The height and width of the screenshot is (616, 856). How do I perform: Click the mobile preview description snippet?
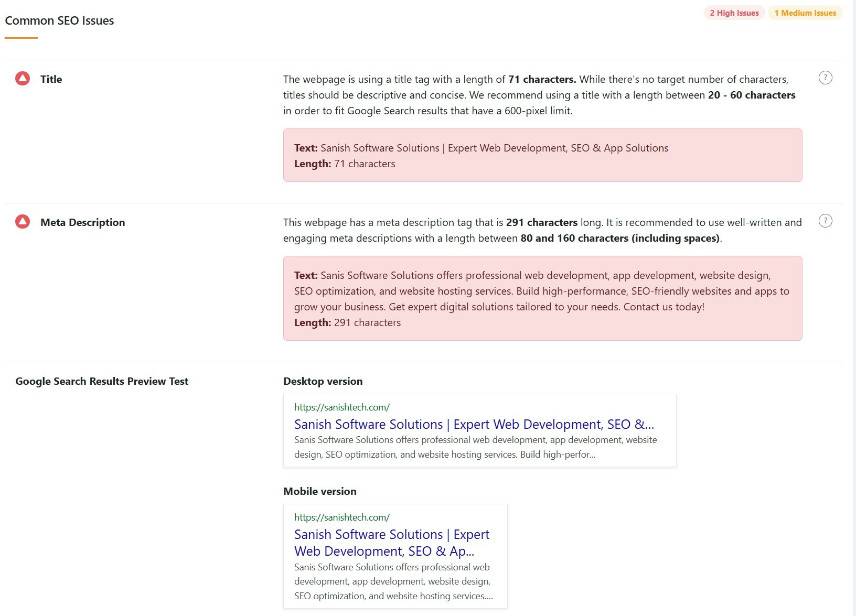click(393, 581)
